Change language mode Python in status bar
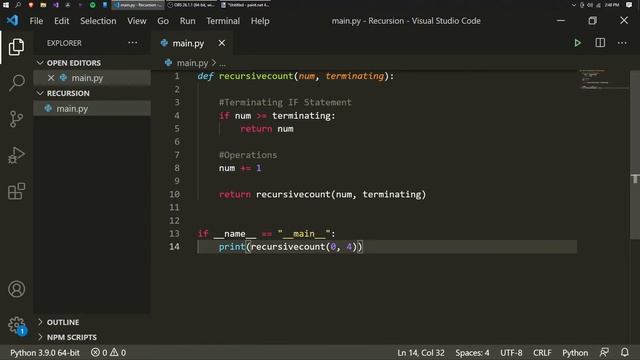The height and width of the screenshot is (360, 640). pos(575,352)
